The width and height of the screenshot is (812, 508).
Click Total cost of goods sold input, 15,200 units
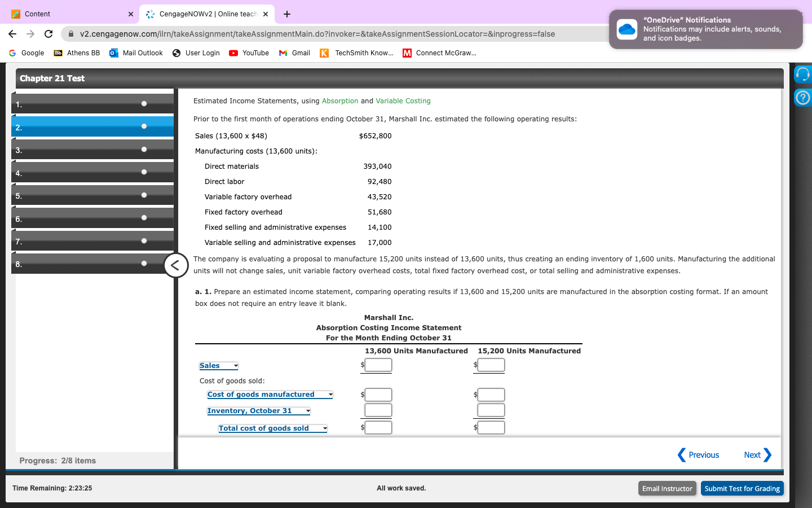click(x=491, y=427)
